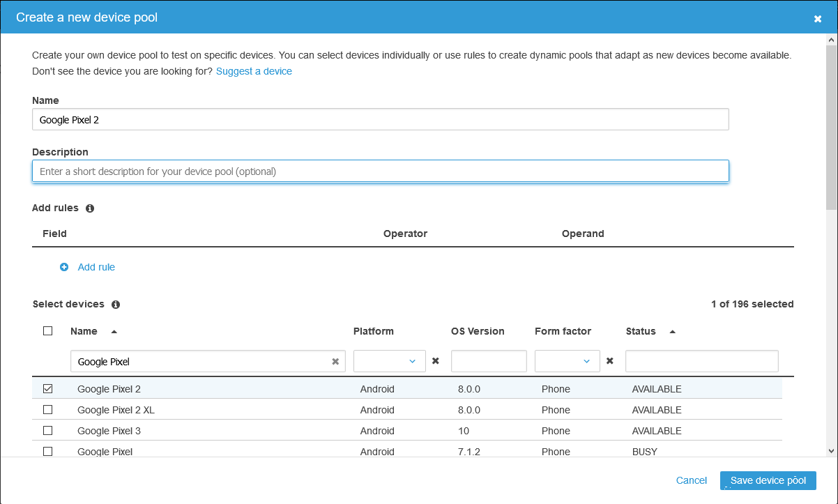Click the scrollbar down arrow in the dialog

pos(831,451)
